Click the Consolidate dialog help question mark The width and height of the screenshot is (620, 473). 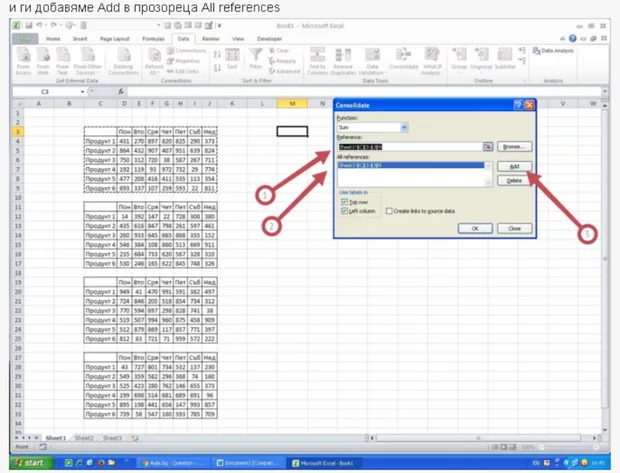[x=518, y=105]
